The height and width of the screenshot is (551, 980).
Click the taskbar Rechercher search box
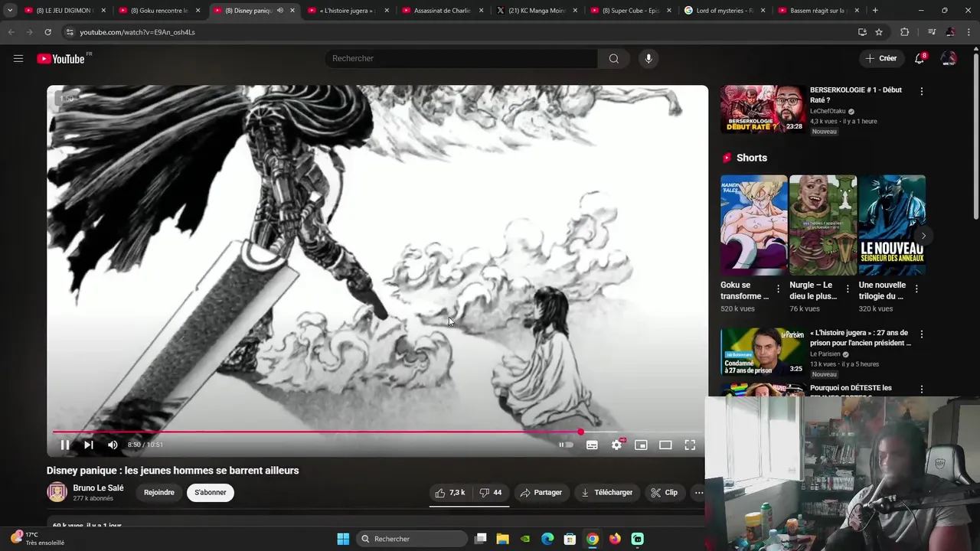point(412,539)
